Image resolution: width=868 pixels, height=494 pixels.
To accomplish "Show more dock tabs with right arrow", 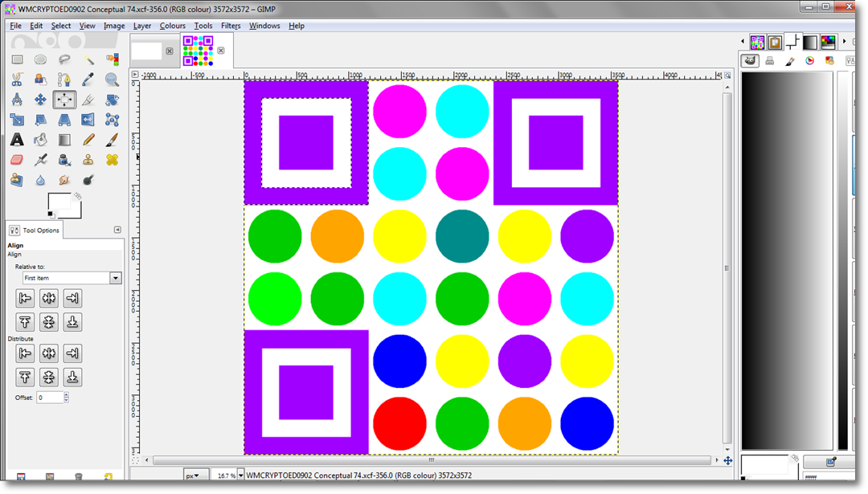I will 844,42.
